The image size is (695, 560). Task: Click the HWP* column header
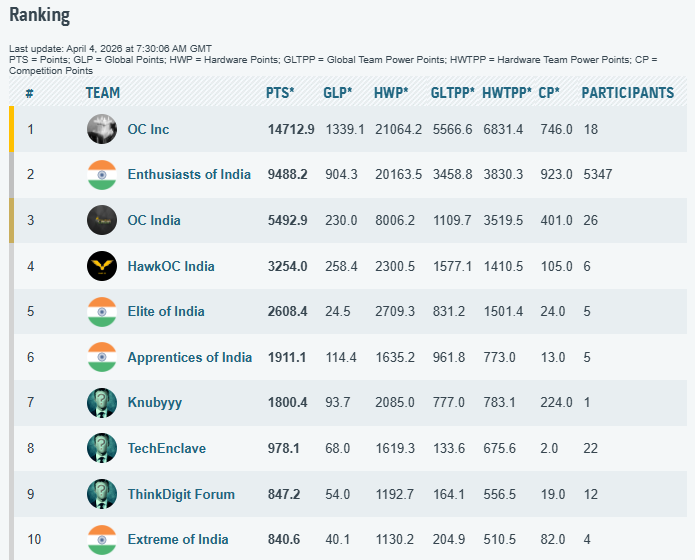[391, 93]
